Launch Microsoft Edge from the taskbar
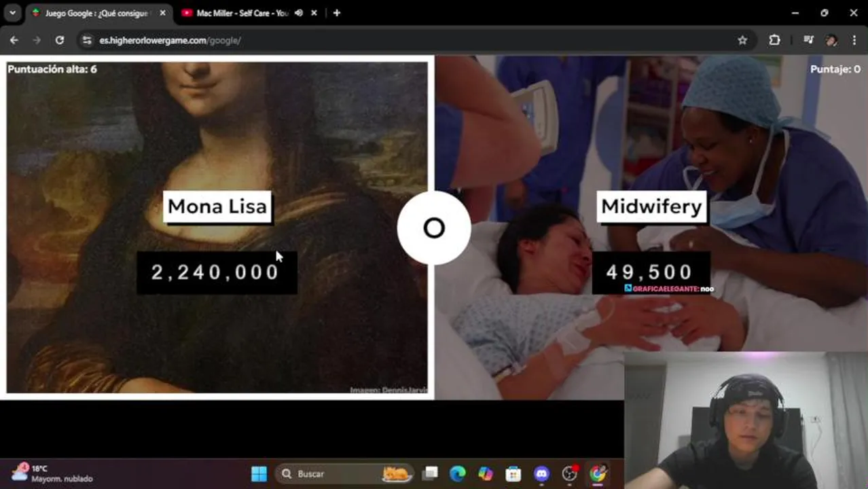The image size is (868, 489). pyautogui.click(x=458, y=473)
